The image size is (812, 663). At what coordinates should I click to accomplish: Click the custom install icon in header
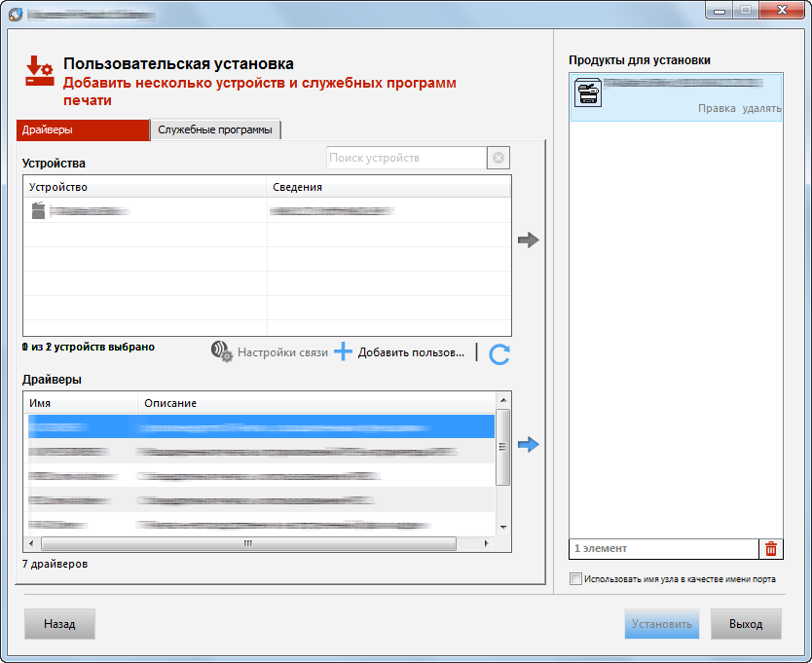click(x=40, y=71)
